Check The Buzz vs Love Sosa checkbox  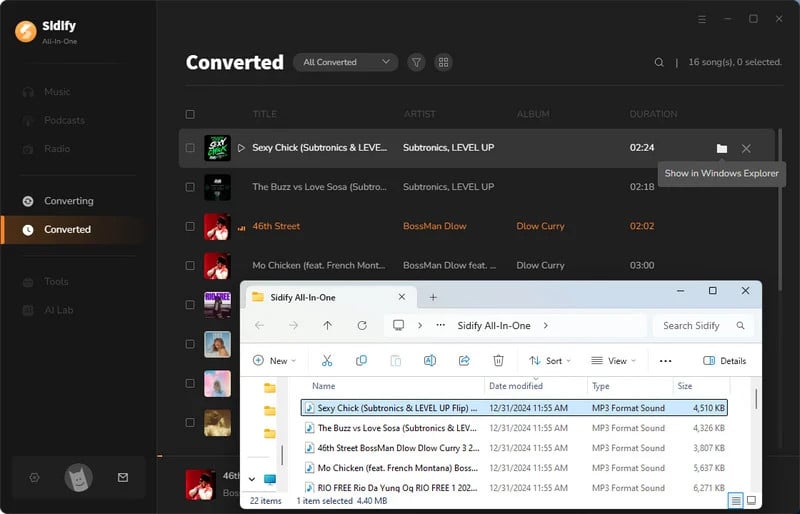pyautogui.click(x=190, y=187)
